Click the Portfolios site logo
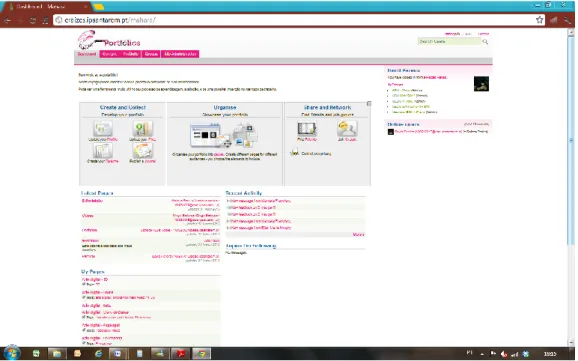The height and width of the screenshot is (361, 578). (x=109, y=40)
